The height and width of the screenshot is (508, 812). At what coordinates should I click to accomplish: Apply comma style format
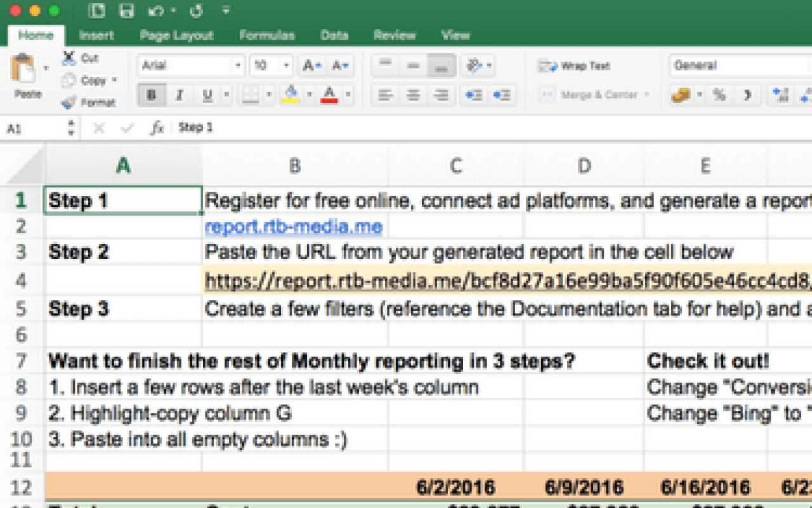747,95
